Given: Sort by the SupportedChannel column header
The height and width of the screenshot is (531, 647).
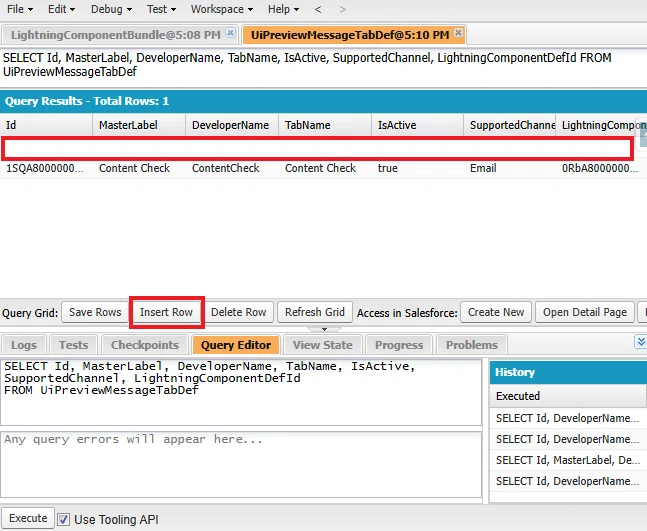Looking at the screenshot, I should (x=510, y=125).
